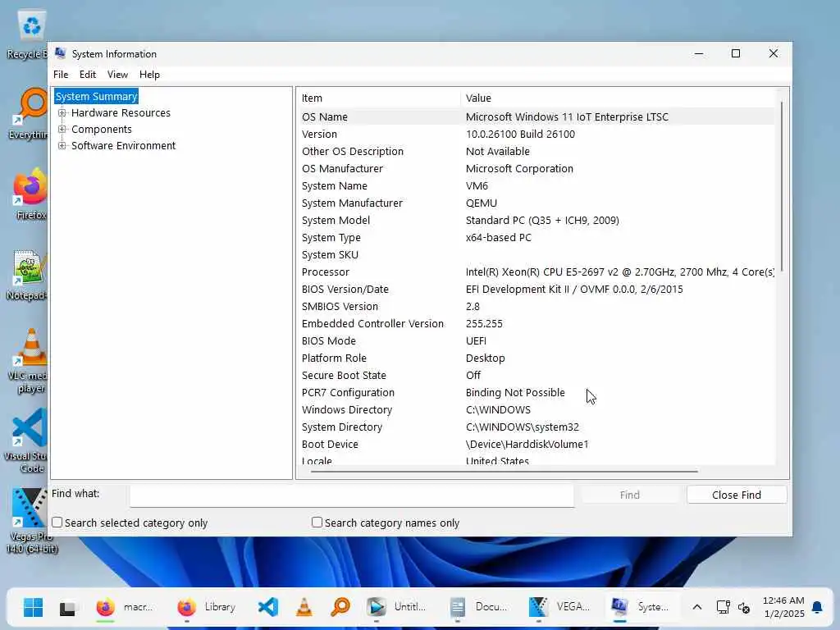
Task: Select the Platform Role row
Action: (536, 358)
